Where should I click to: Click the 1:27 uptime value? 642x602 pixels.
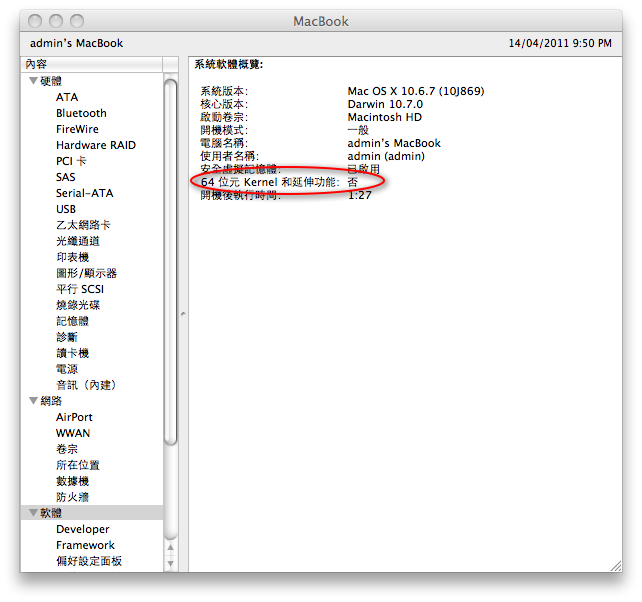(x=359, y=195)
